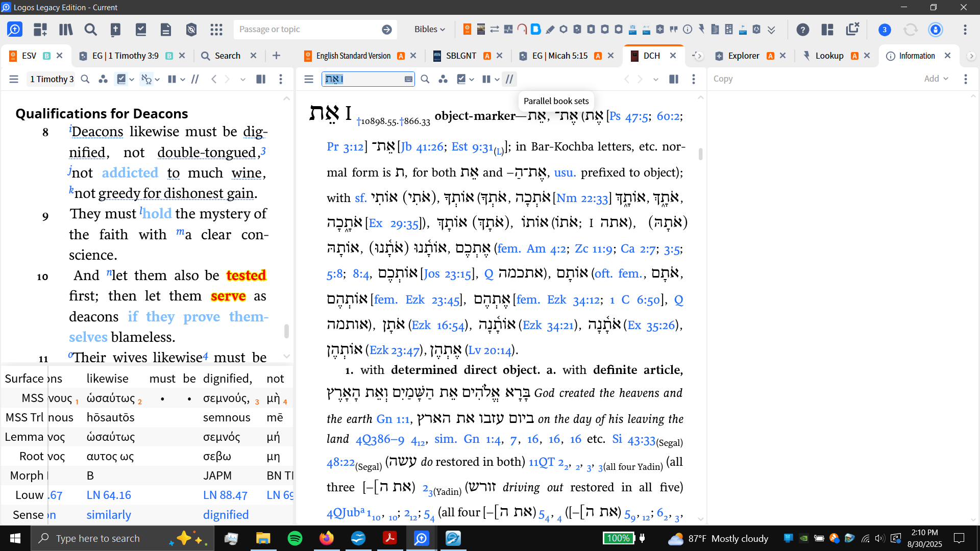Toggle multiple resource view in ESV panel

coord(172,79)
